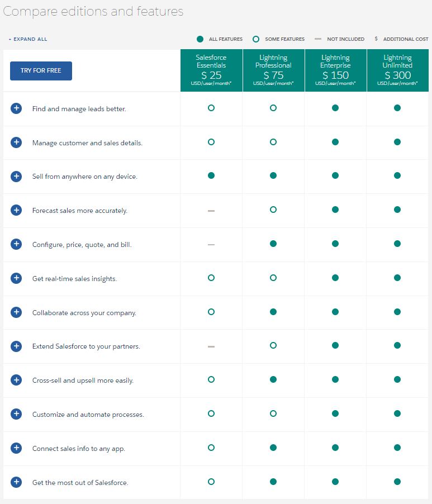Select the Lightning Enterprise column header
This screenshot has width=432, height=504.
335,70
